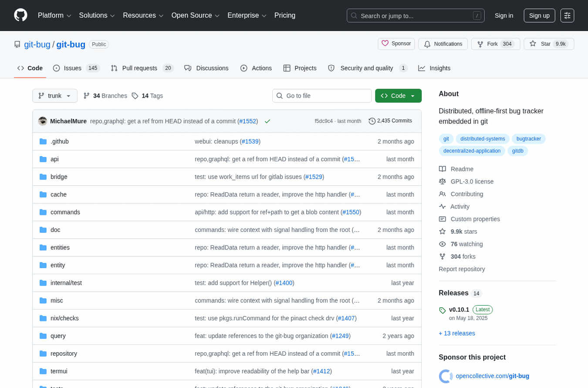This screenshot has width=588, height=388.
Task: Go to the GitHub homepage logo
Action: (x=20, y=15)
